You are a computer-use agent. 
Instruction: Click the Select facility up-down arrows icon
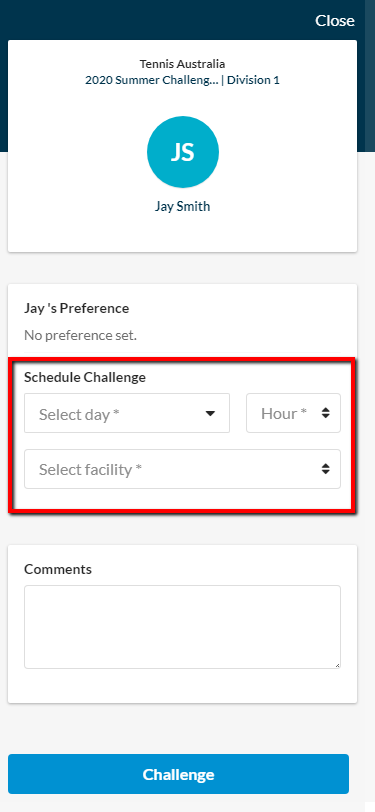click(x=325, y=469)
